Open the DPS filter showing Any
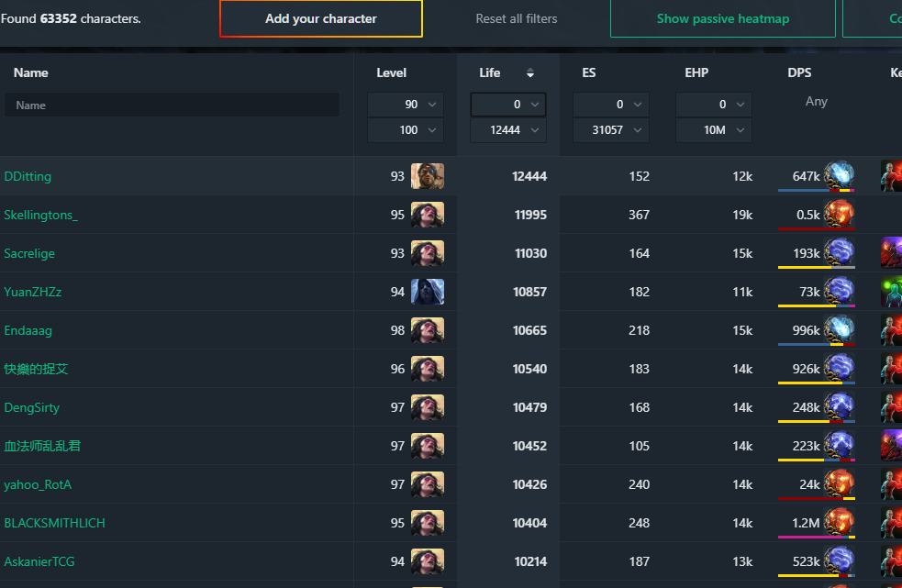This screenshot has width=902, height=588. click(817, 101)
